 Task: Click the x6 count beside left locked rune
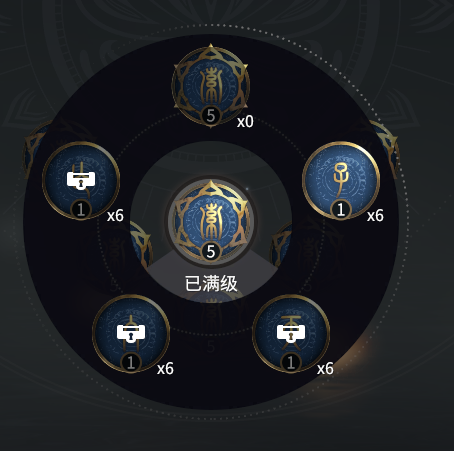click(115, 216)
